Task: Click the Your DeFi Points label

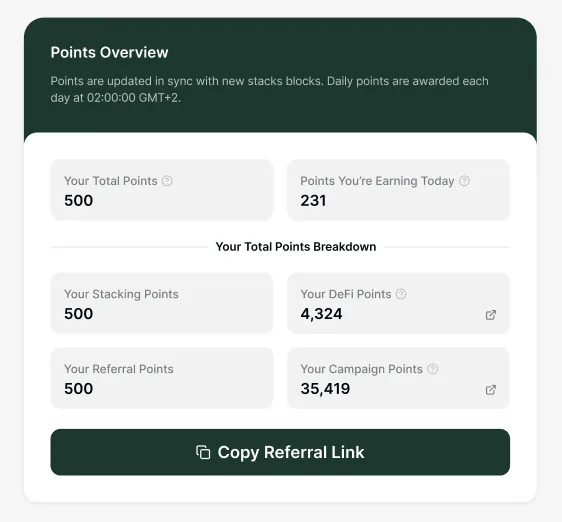Action: pos(346,294)
